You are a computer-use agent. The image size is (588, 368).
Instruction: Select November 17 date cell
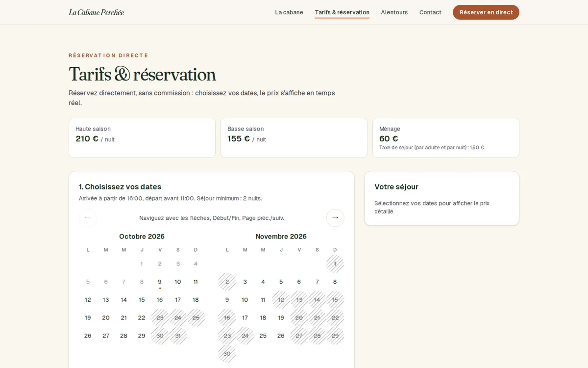245,318
